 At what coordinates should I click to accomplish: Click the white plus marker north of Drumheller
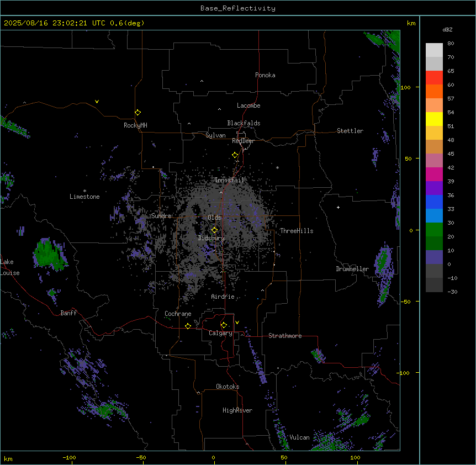tap(338, 207)
